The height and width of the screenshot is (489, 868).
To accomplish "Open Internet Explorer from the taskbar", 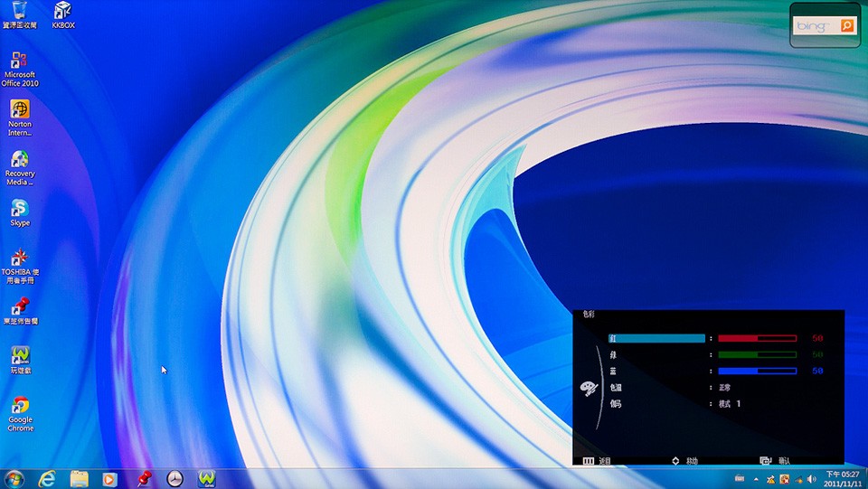I will [x=47, y=478].
